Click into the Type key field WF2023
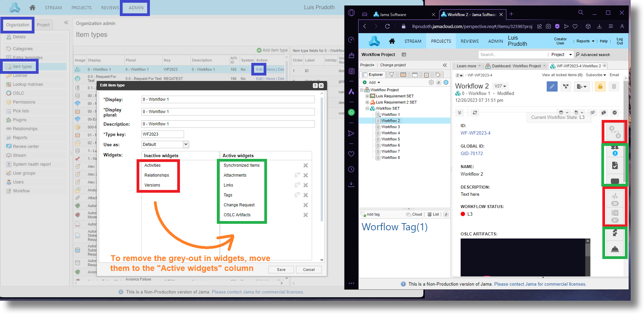 (x=163, y=134)
